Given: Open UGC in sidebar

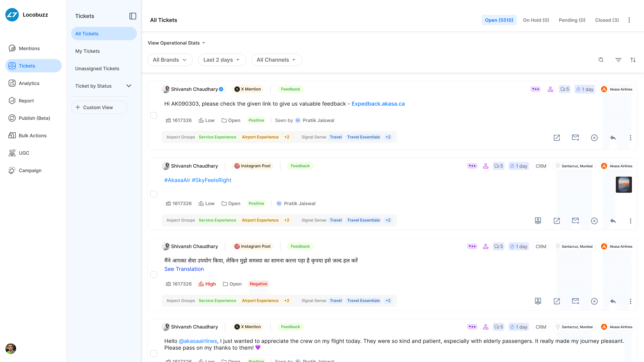Looking at the screenshot, I should [34, 153].
